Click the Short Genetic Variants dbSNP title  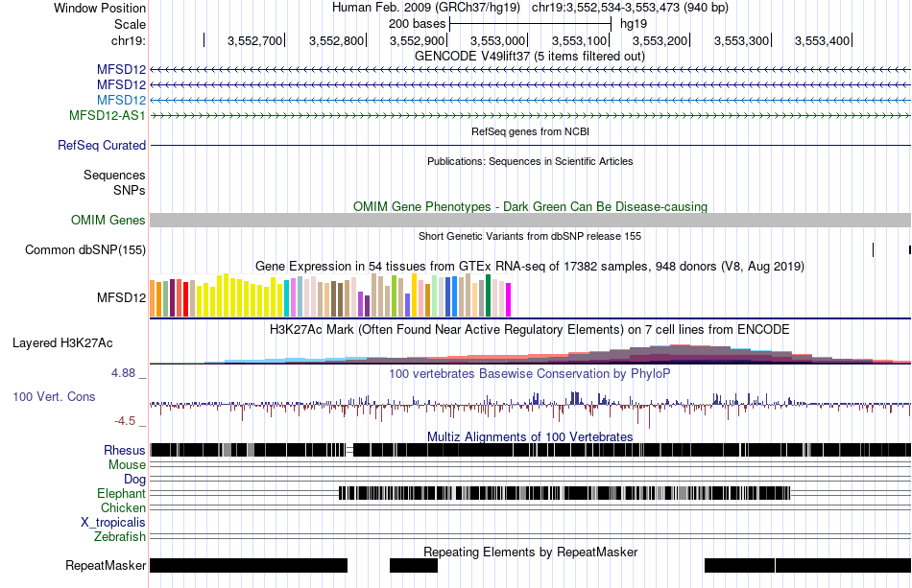tap(530, 237)
